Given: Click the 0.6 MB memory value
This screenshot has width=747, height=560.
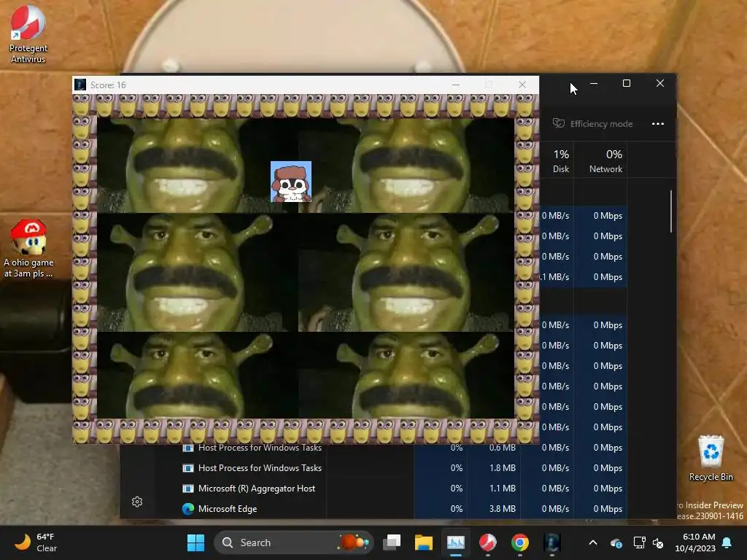Looking at the screenshot, I should 502,448.
